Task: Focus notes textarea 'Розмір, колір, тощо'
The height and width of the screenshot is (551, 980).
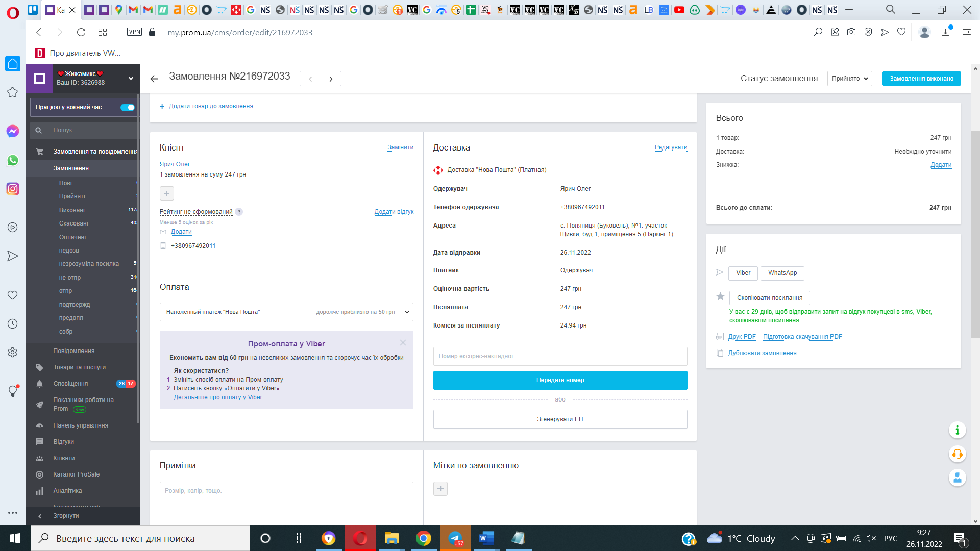Action: point(286,504)
